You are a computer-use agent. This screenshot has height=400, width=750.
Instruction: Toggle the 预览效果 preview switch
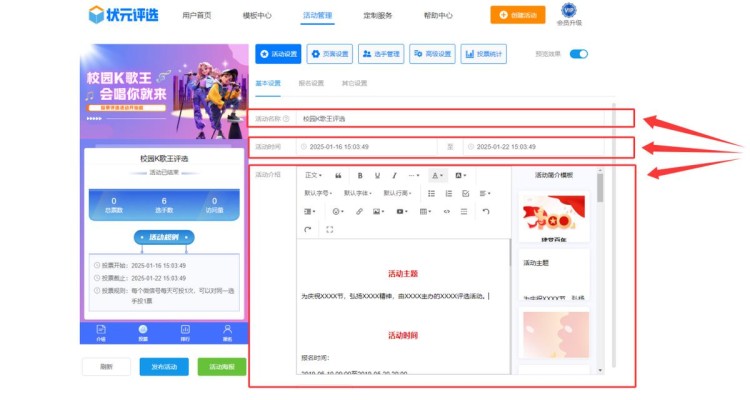tap(578, 54)
